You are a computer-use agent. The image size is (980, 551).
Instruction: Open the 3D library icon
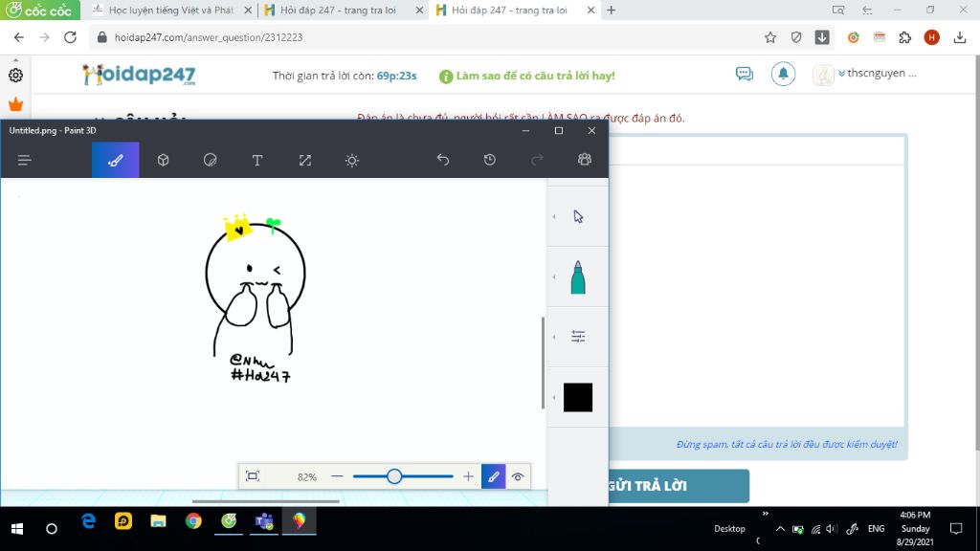585,160
